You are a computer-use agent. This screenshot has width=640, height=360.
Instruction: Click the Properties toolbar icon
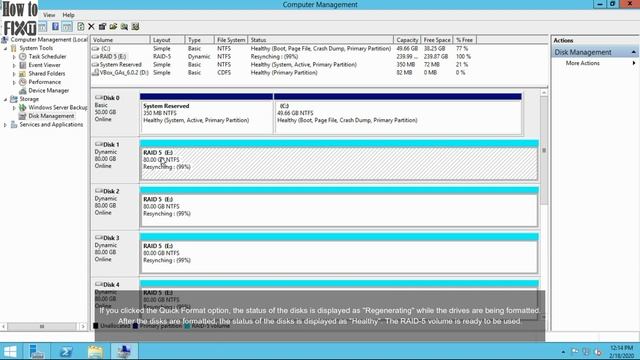point(102,27)
